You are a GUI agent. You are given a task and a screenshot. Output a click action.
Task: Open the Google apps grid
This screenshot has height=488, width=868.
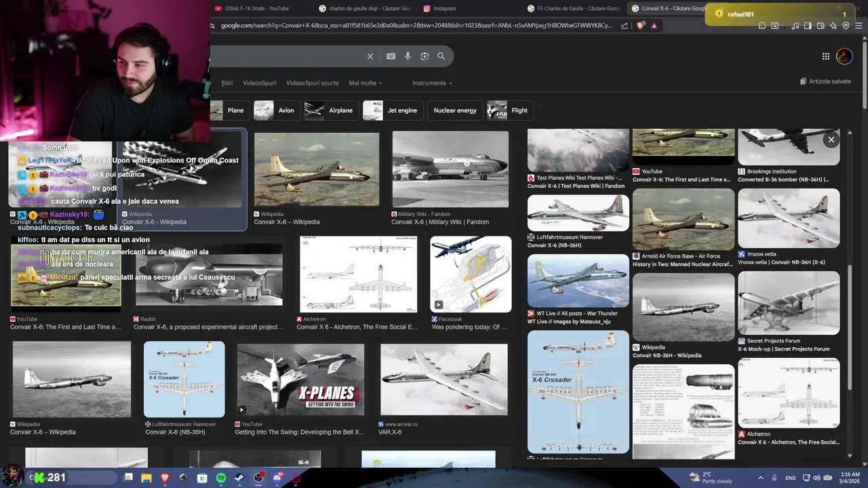point(825,56)
